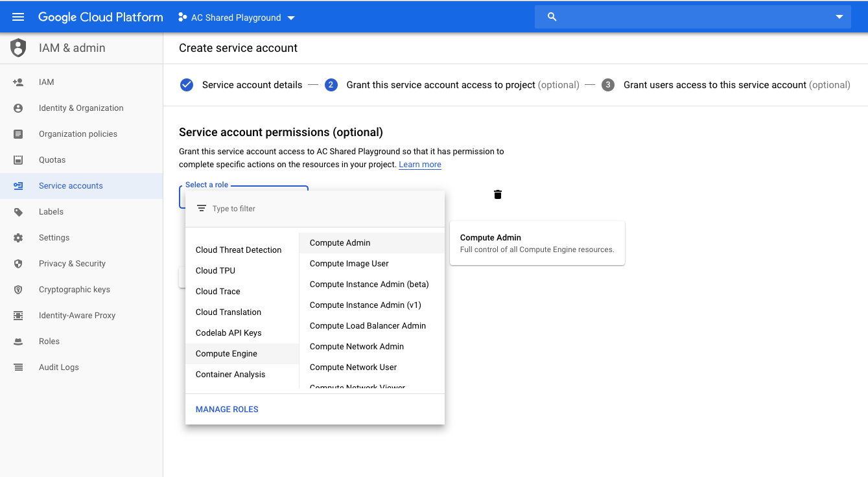
Task: Select the Labels tag icon
Action: coord(18,211)
